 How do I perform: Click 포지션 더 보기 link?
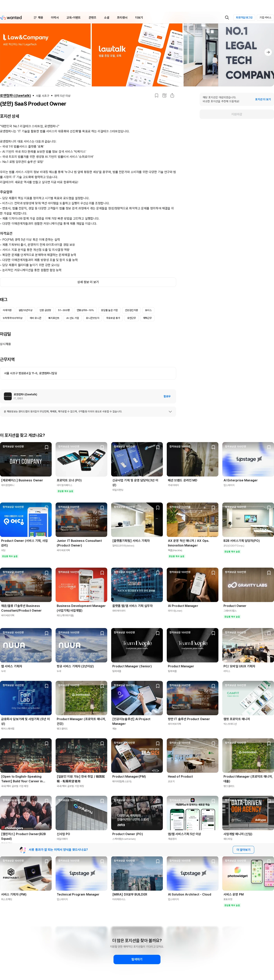pos(263,99)
